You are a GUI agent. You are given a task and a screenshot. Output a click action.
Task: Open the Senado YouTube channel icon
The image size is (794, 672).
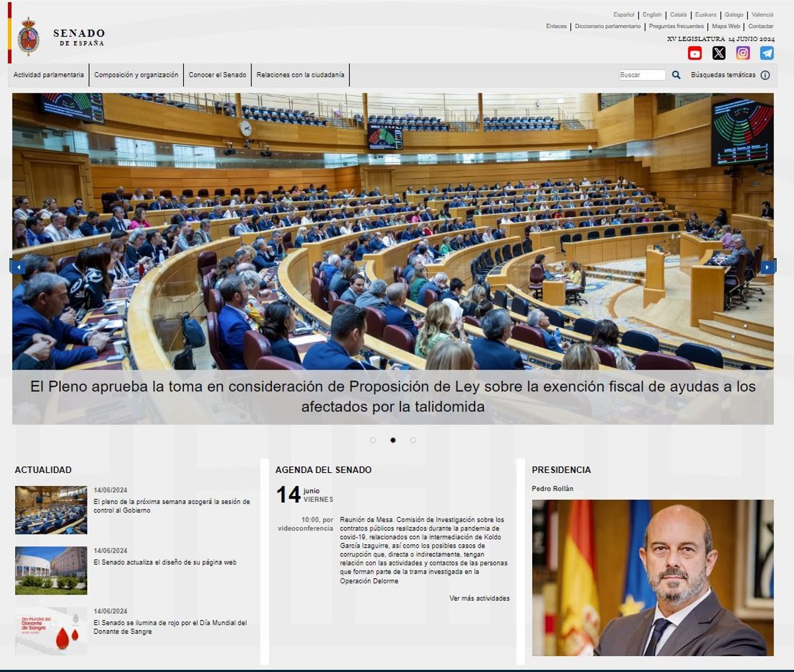pyautogui.click(x=695, y=53)
